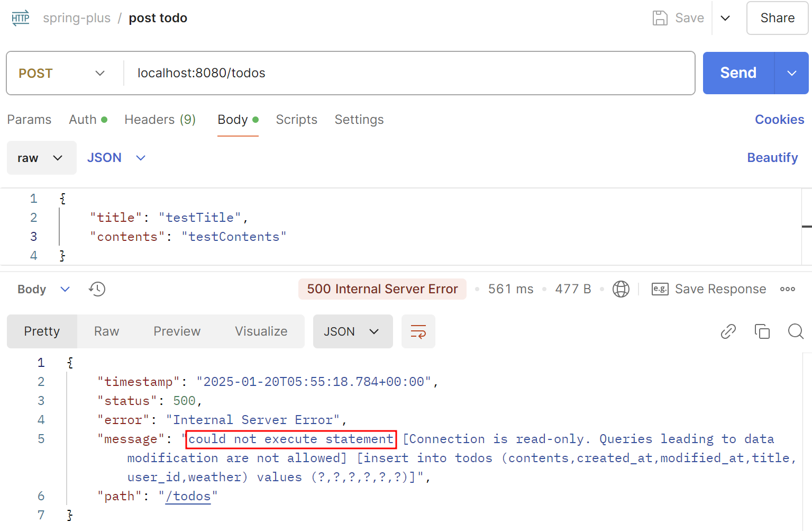The width and height of the screenshot is (812, 531).
Task: Open the Settings tab
Action: [359, 120]
